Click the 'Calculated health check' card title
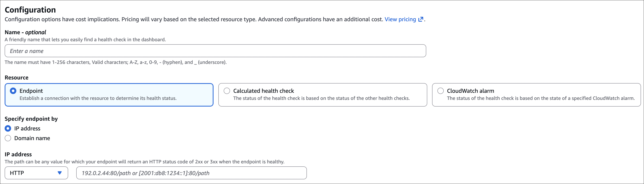This screenshot has height=184, width=644. coord(264,91)
